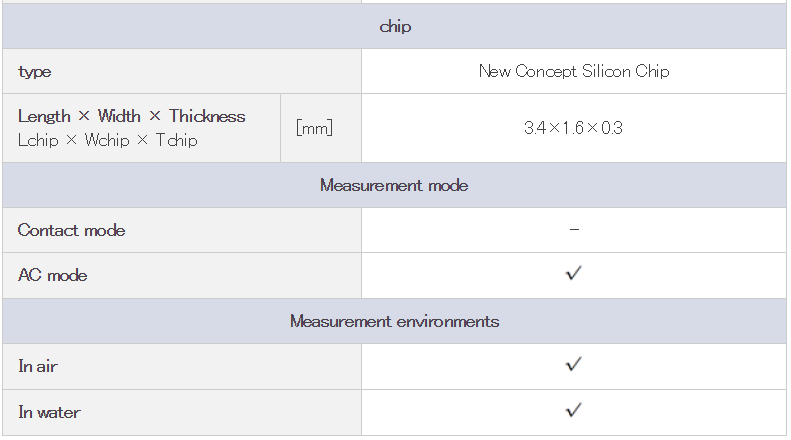This screenshot has height=440, width=791.
Task: Click the Contact mode label
Action: tap(72, 230)
